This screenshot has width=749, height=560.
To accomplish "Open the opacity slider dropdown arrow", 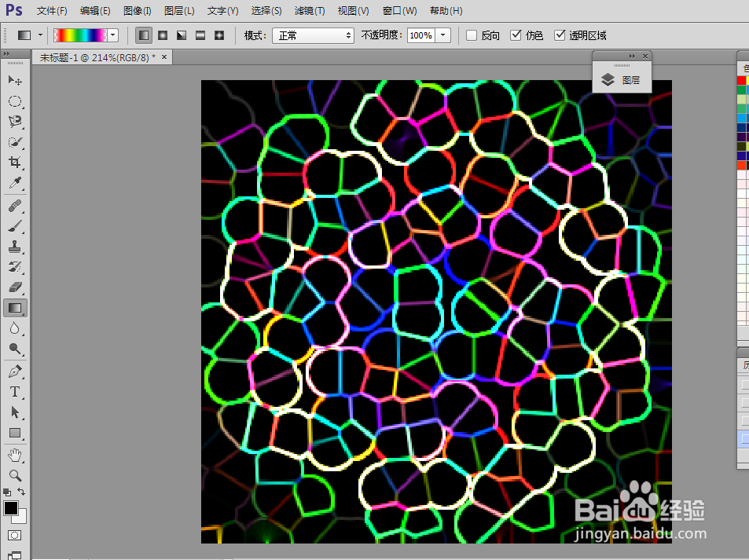I will click(442, 35).
